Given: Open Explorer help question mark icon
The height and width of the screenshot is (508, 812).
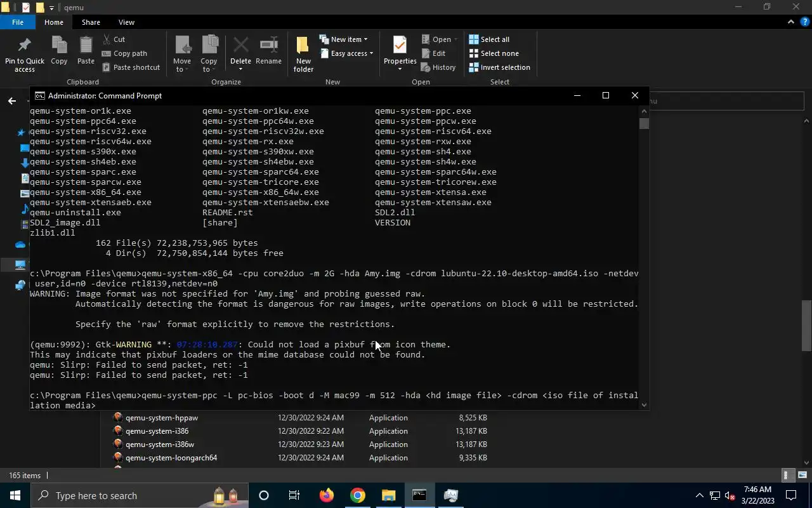Looking at the screenshot, I should click(804, 22).
